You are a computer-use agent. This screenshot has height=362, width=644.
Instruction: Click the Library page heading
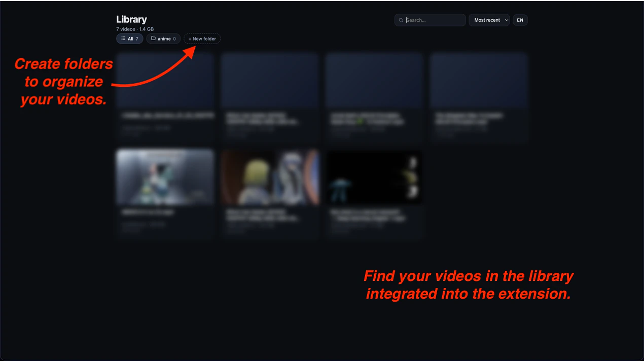coord(131,19)
